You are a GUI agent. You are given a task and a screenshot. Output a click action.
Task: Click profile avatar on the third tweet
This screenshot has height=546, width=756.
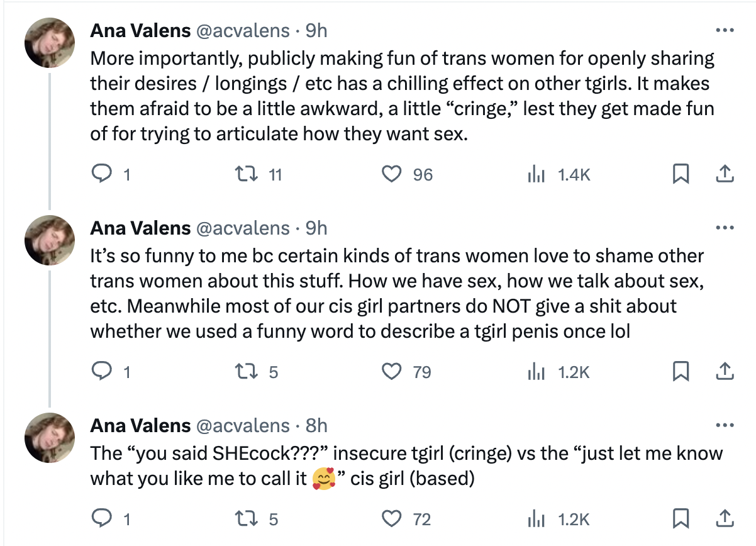[50, 438]
